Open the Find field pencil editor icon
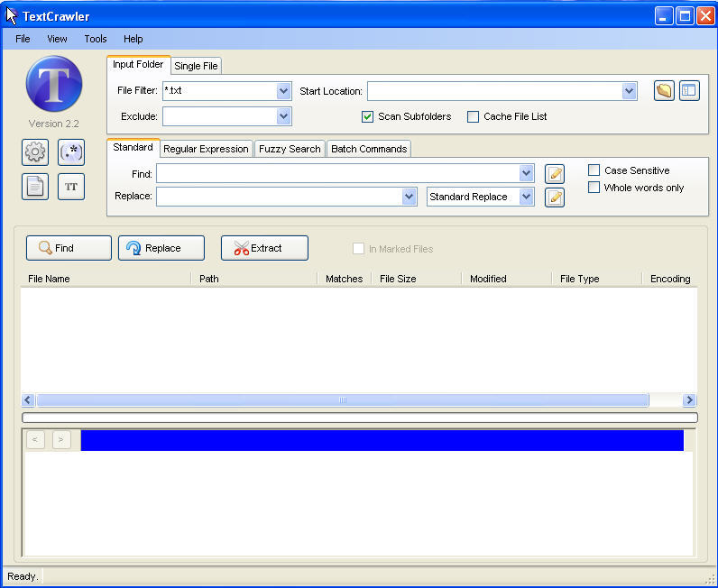 coord(555,174)
